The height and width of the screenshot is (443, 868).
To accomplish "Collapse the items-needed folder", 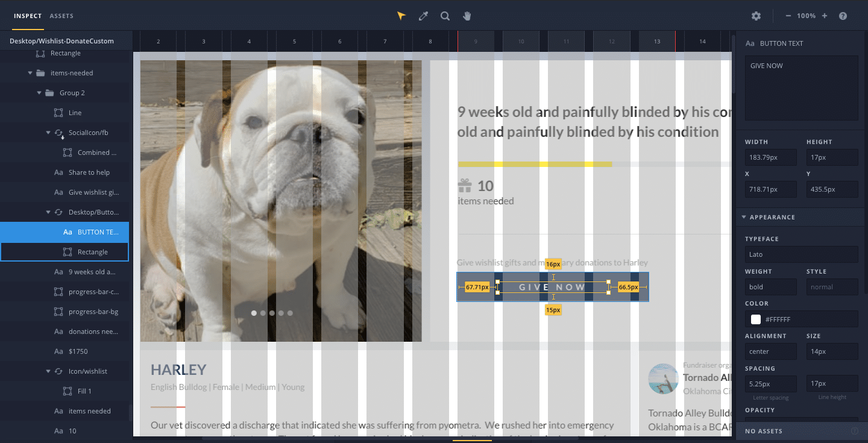I will tap(30, 73).
